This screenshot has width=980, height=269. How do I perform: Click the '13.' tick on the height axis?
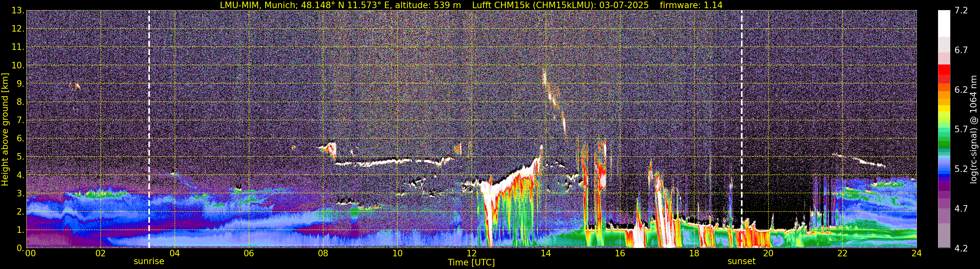pos(18,10)
